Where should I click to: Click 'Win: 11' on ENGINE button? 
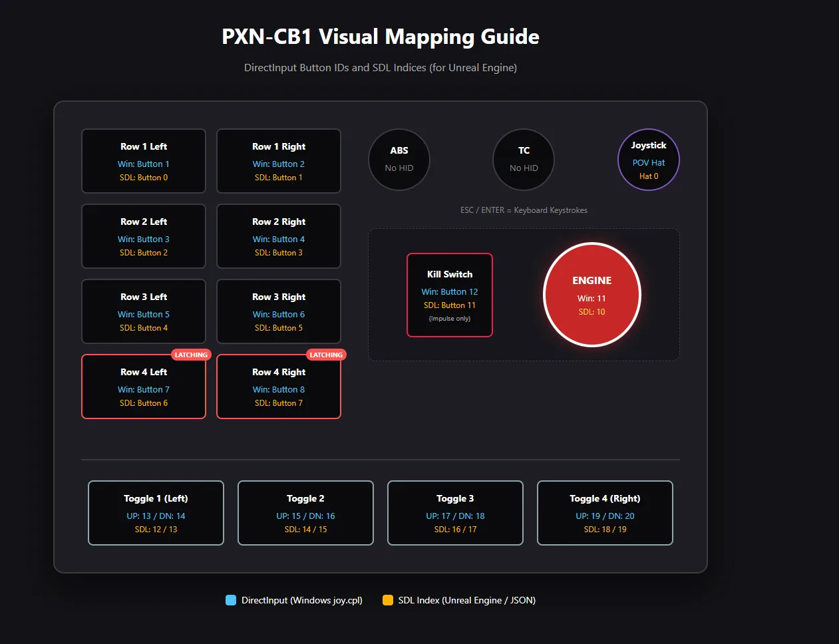(x=591, y=298)
